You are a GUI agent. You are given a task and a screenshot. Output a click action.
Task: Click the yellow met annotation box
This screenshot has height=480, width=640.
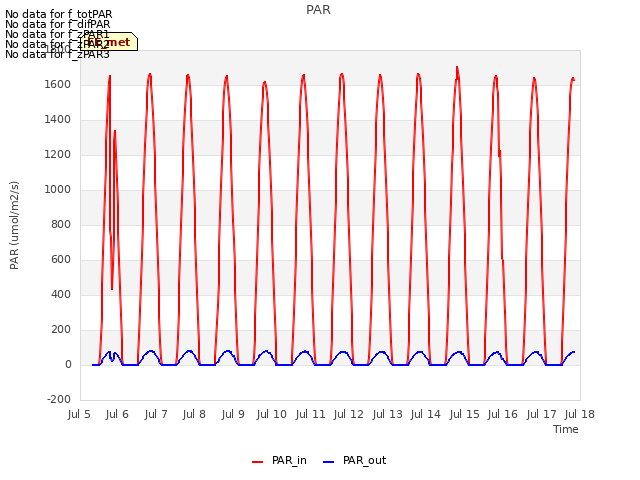pos(109,42)
